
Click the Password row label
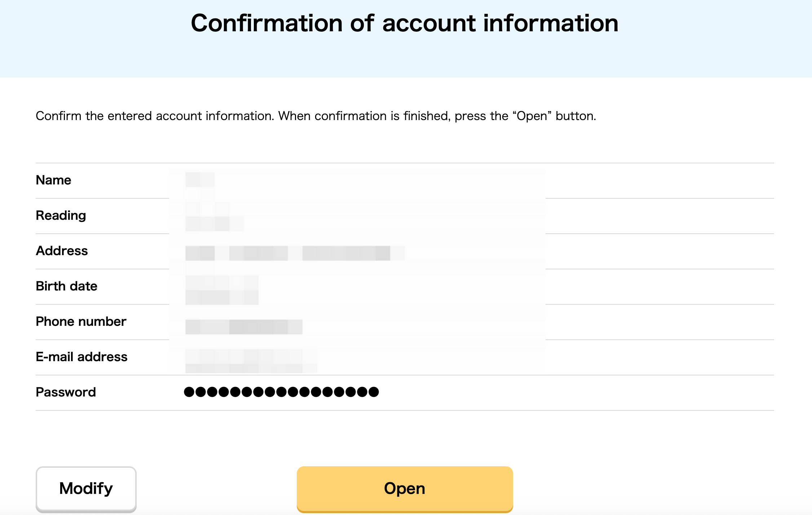click(66, 392)
